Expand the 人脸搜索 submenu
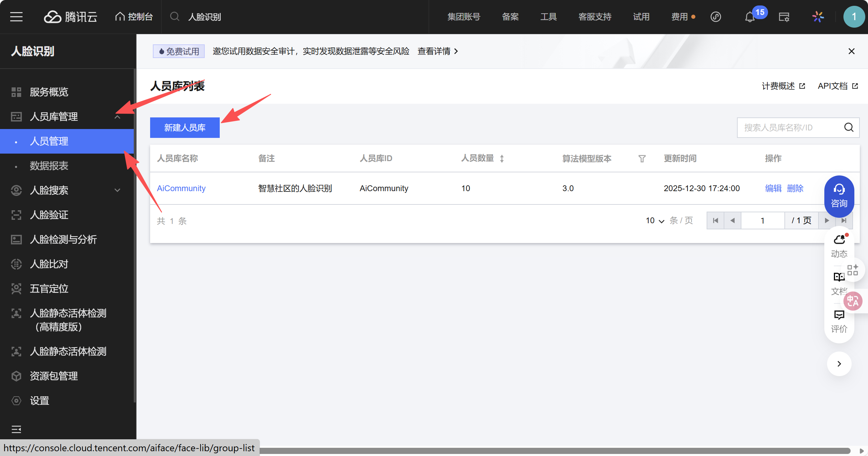 click(x=117, y=190)
